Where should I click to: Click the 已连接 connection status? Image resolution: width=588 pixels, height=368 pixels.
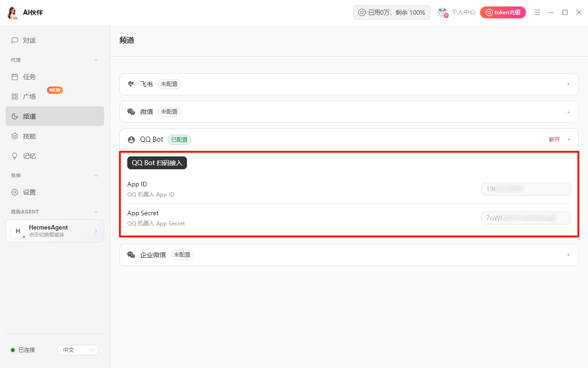(23, 350)
